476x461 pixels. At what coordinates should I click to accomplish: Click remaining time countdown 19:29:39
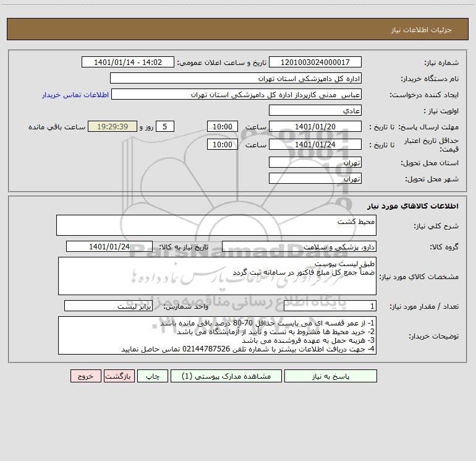pos(113,126)
